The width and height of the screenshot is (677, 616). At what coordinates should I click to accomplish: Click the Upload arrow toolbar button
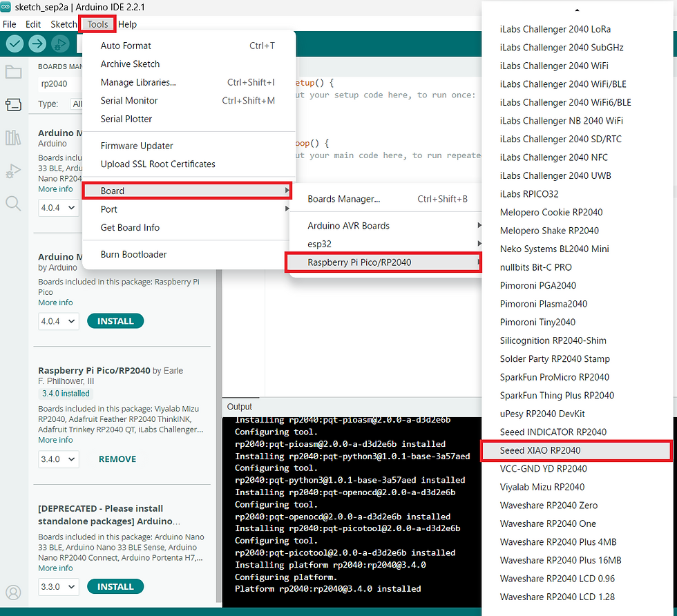(x=37, y=44)
